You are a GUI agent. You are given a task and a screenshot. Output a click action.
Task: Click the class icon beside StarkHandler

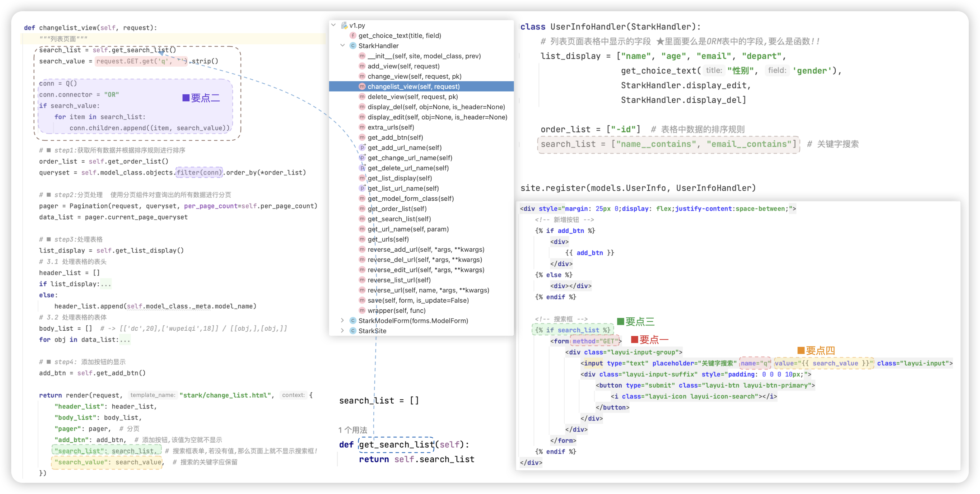pos(353,46)
